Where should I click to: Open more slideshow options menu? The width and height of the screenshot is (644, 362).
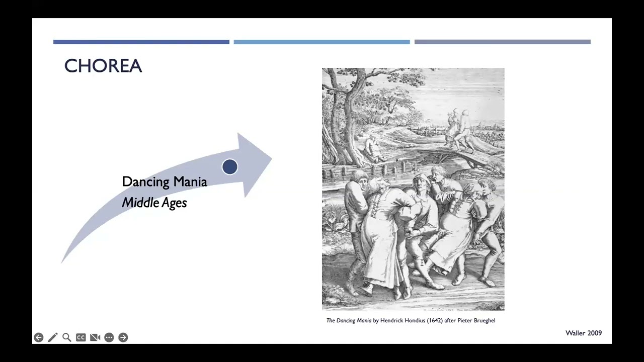(109, 337)
